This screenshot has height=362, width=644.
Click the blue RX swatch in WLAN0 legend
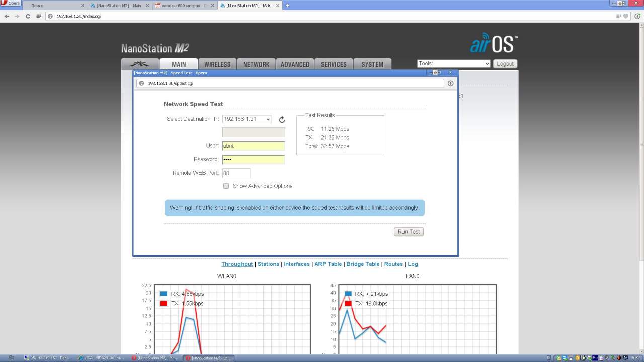pos(164,294)
